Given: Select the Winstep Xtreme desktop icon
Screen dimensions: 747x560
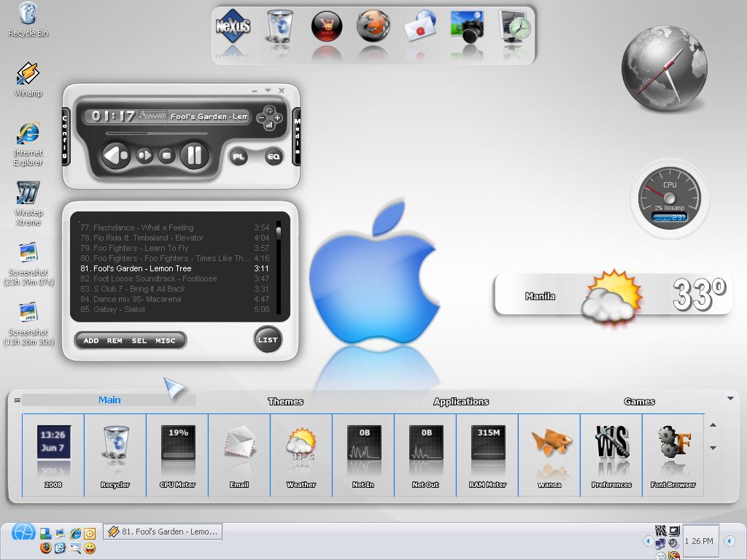Looking at the screenshot, I should coord(28,203).
